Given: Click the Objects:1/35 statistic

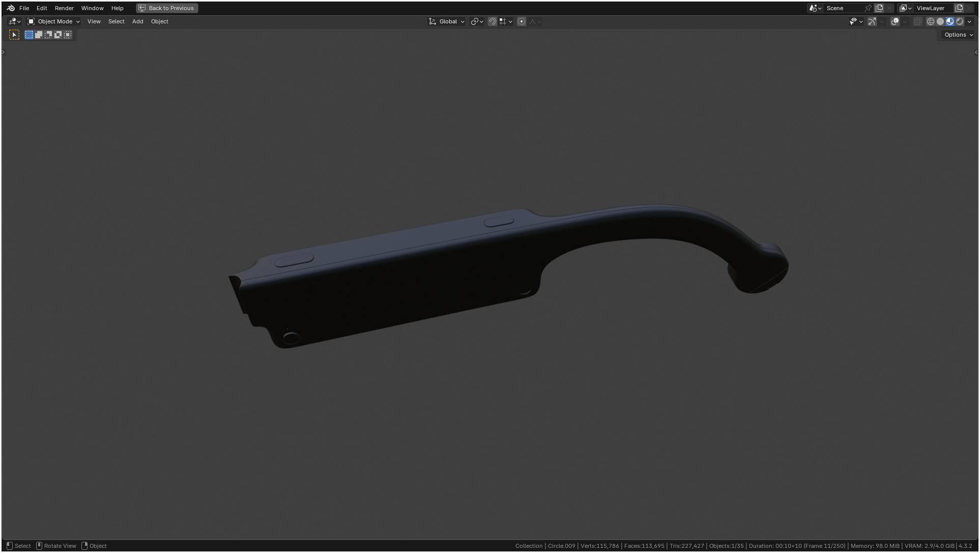Looking at the screenshot, I should coord(727,546).
